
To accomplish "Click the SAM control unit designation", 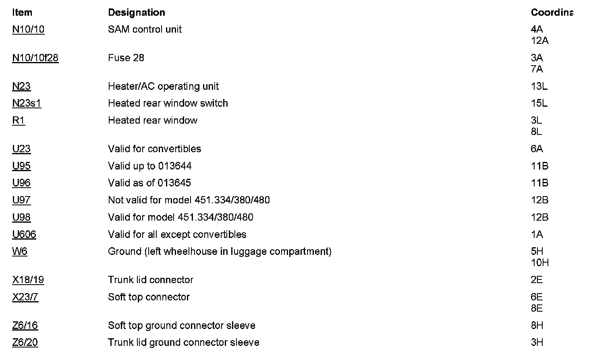I will (145, 29).
